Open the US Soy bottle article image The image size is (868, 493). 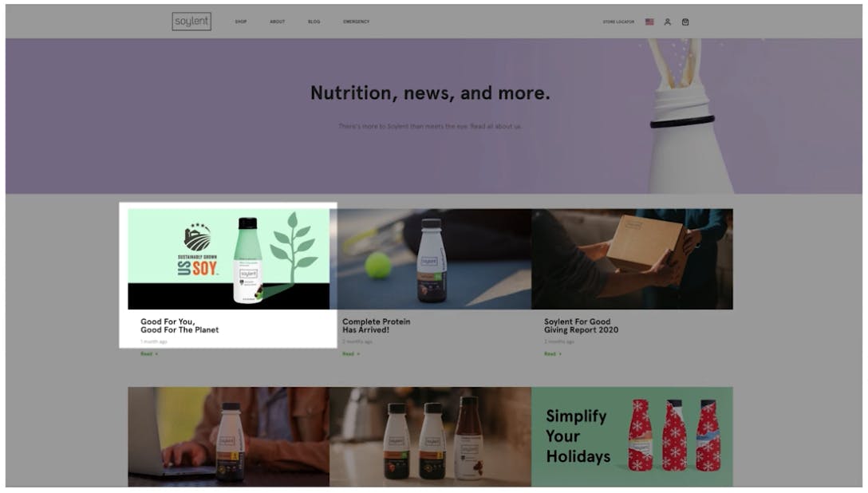coord(229,259)
